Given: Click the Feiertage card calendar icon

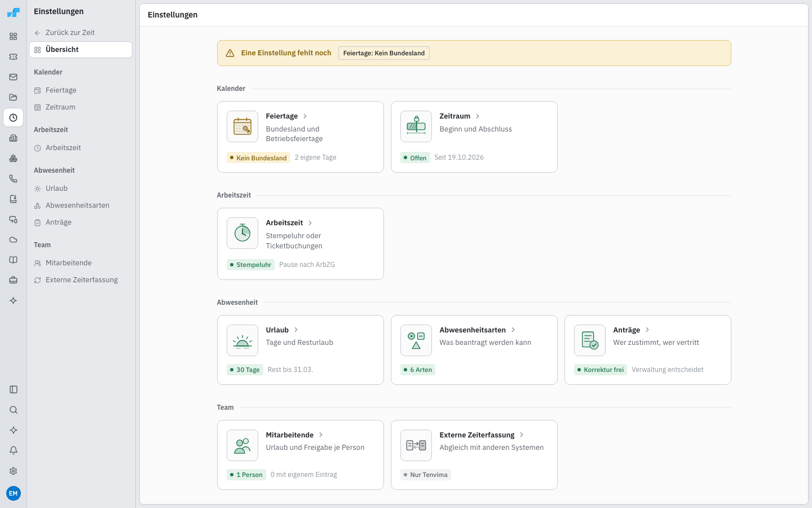Looking at the screenshot, I should 242,126.
